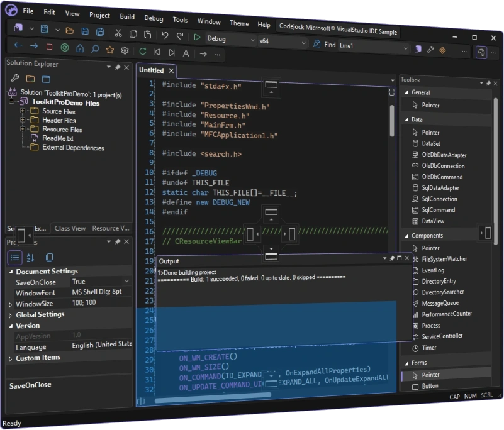Open the Build menu
Viewport: 504px width, 430px height.
tap(127, 17)
